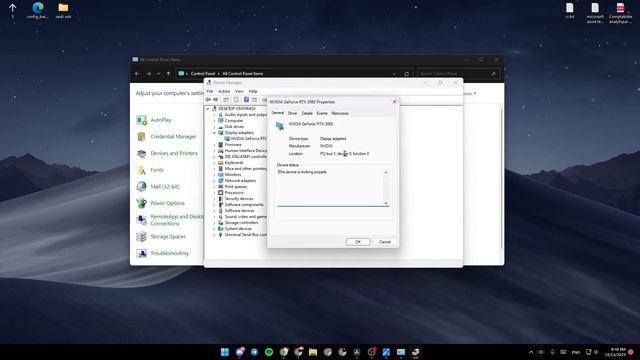This screenshot has width=640, height=360.
Task: Select the Security devices tree row
Action: click(x=239, y=199)
